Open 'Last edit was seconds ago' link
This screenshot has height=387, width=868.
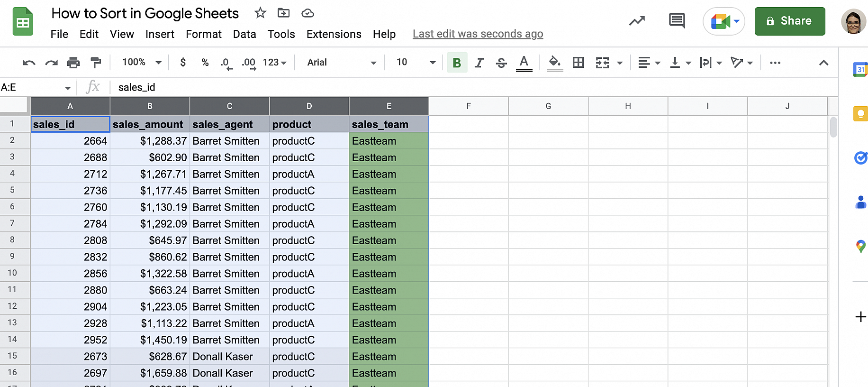click(x=478, y=34)
